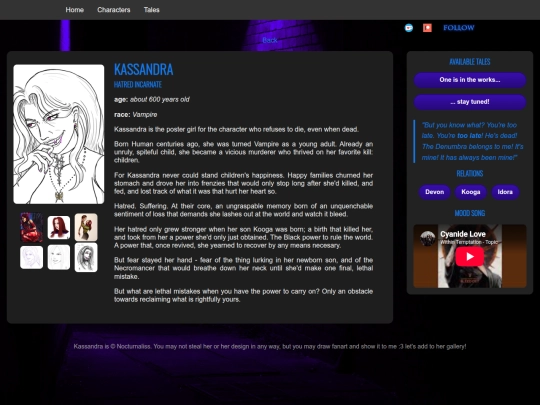
Task: Open Devon's relation page
Action: 435,192
